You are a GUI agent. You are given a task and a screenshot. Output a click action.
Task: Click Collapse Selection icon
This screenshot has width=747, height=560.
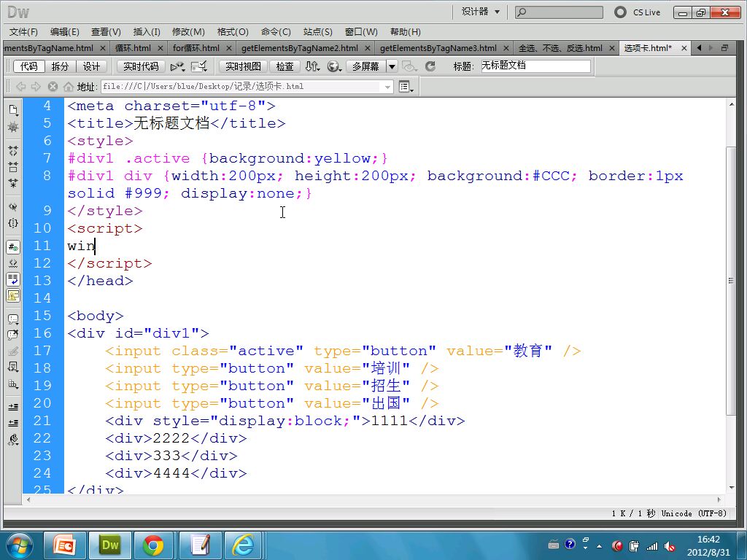click(x=13, y=167)
